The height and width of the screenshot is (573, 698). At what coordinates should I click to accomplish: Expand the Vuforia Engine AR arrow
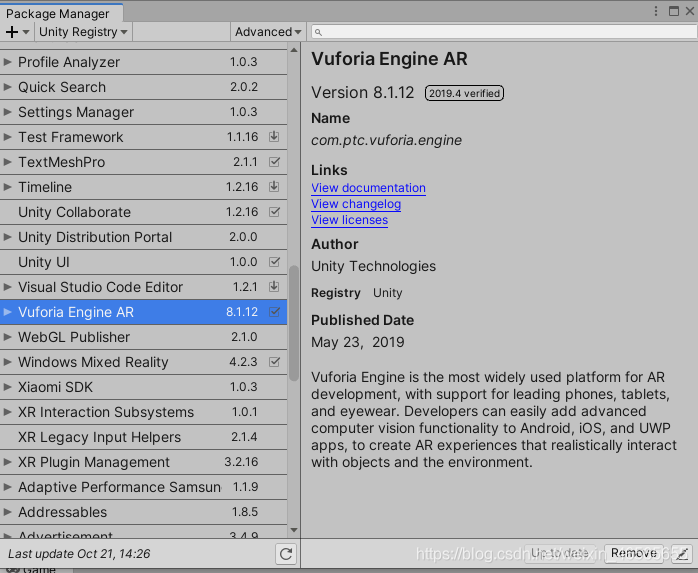(x=7, y=312)
